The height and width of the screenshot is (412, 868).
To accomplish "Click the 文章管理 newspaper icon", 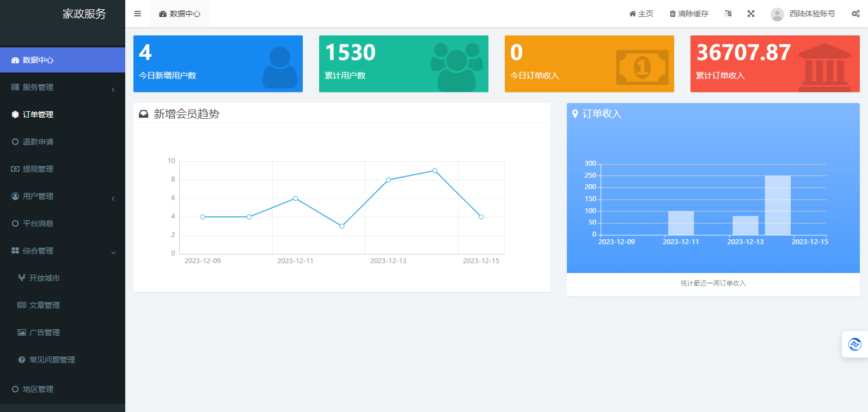I will 22,305.
